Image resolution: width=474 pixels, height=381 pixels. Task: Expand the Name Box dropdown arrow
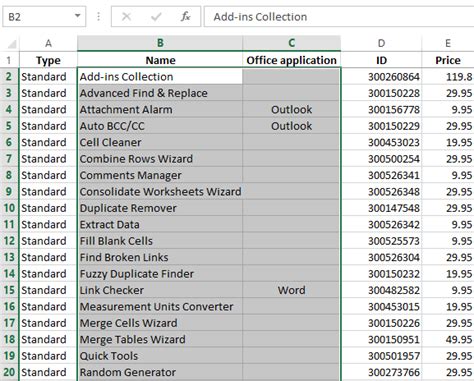pos(77,16)
